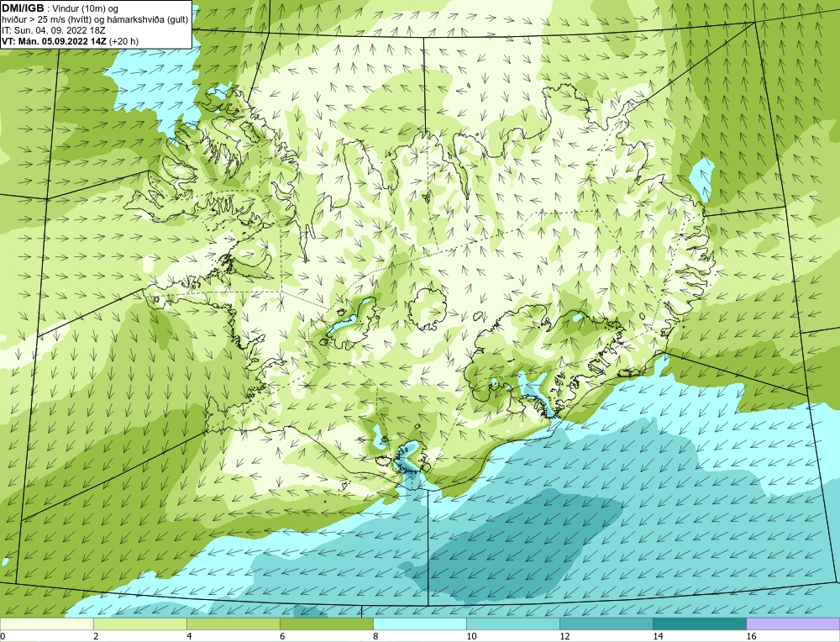The image size is (840, 642).
Task: Click the 'IT: Sun. 04. 09. 2022 18Z' line
Action: (x=54, y=30)
